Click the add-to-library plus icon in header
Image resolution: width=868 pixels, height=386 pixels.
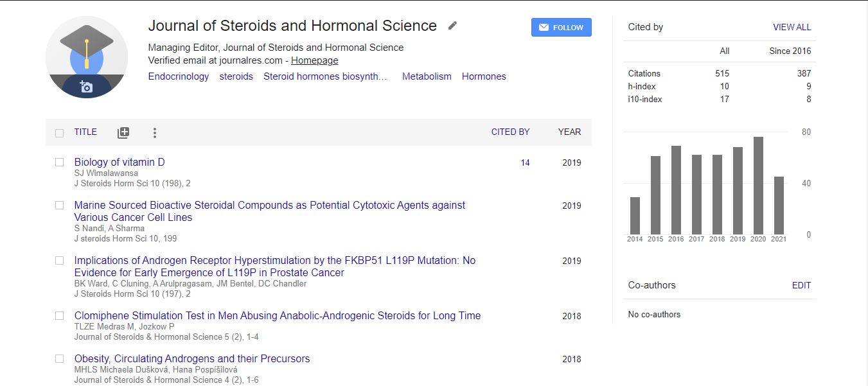tap(123, 133)
